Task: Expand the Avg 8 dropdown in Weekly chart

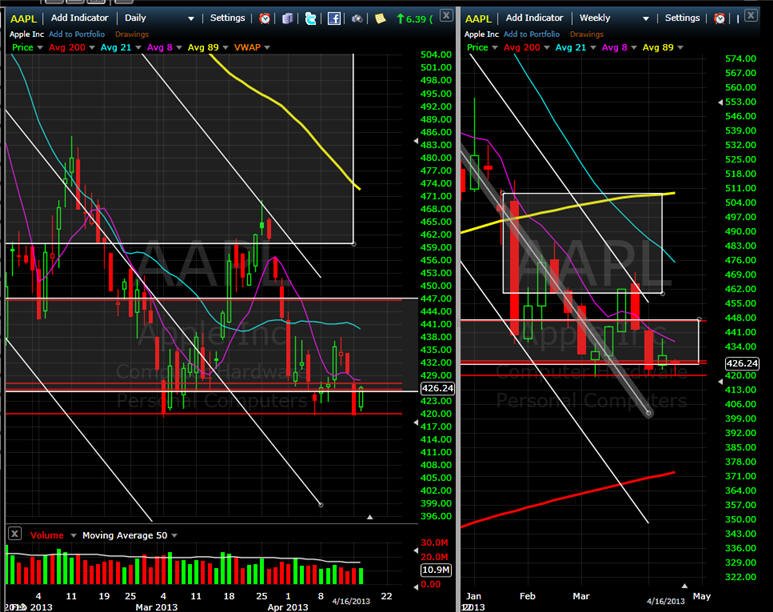Action: (x=633, y=48)
